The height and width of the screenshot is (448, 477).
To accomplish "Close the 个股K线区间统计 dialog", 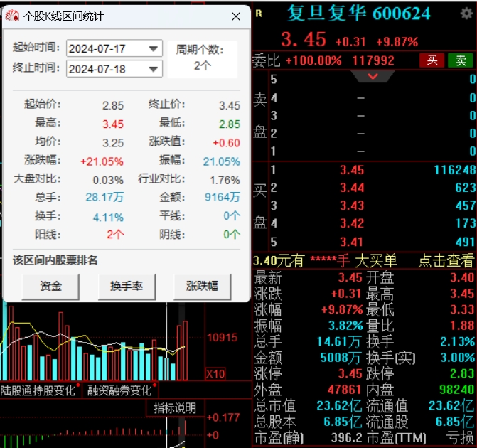I will click(x=236, y=16).
